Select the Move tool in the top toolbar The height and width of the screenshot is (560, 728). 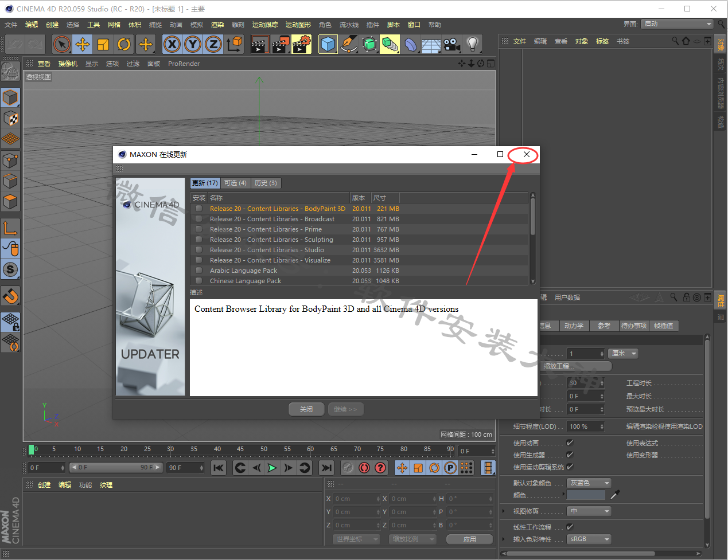point(83,44)
